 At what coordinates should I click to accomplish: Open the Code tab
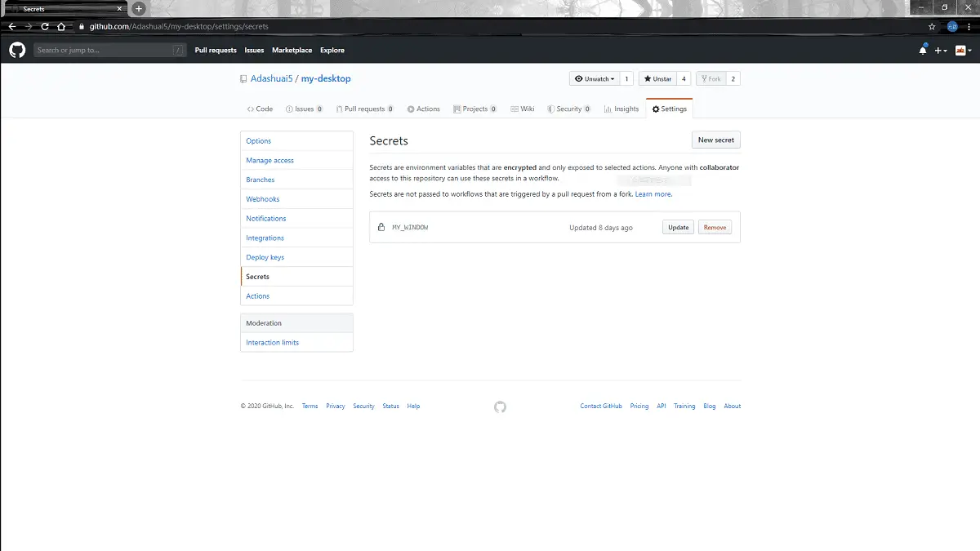coord(260,109)
